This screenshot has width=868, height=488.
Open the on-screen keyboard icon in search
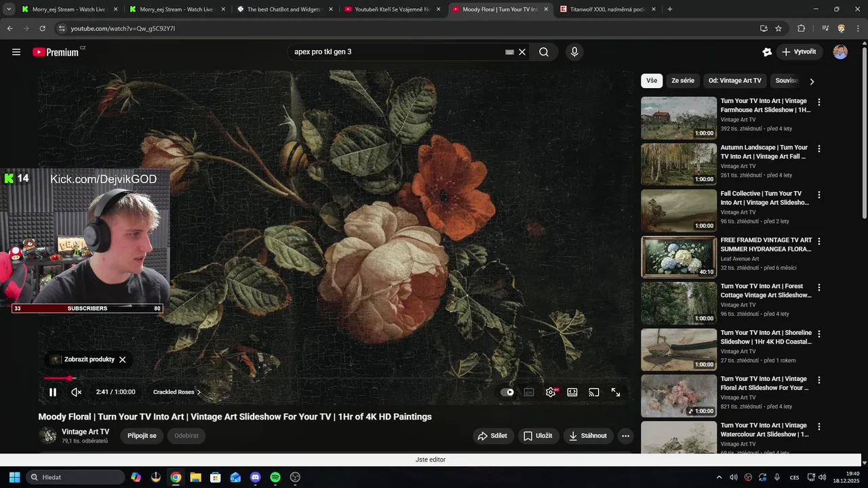click(510, 52)
